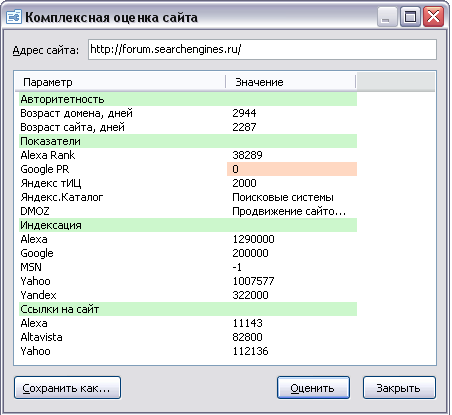This screenshot has width=452, height=415.
Task: Minimize the dialog window
Action: tap(387, 17)
